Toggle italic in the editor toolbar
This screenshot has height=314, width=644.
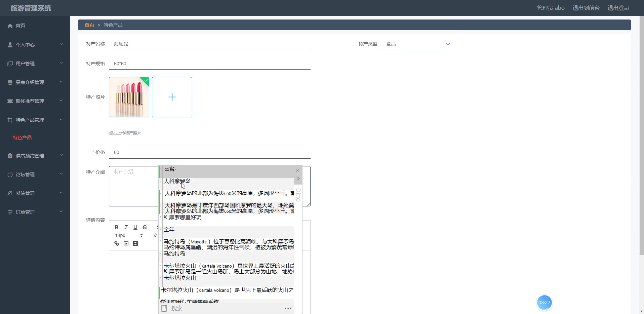(126, 227)
